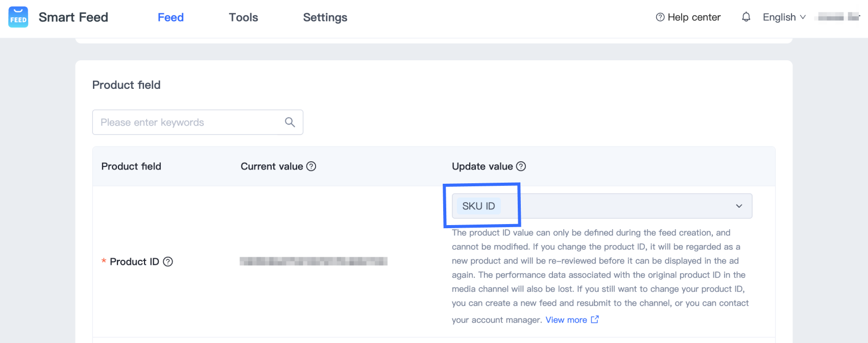Open the notifications bell
This screenshot has width=868, height=343.
(746, 17)
